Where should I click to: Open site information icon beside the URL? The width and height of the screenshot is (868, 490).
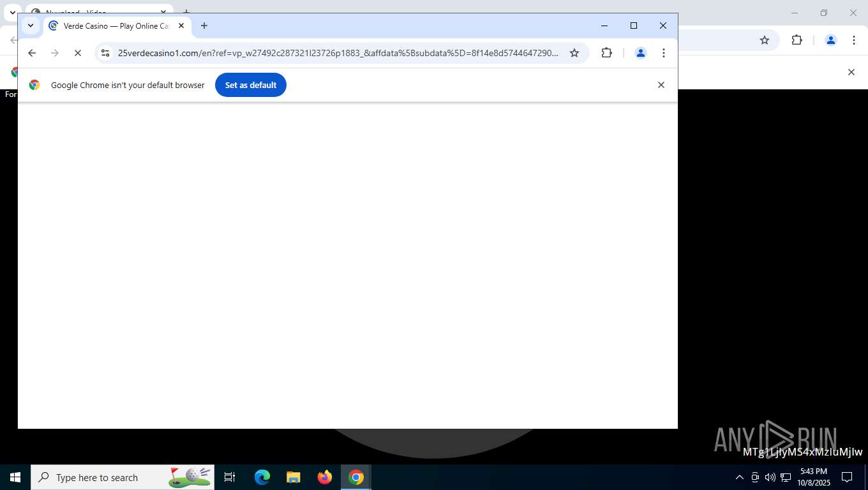pos(105,53)
